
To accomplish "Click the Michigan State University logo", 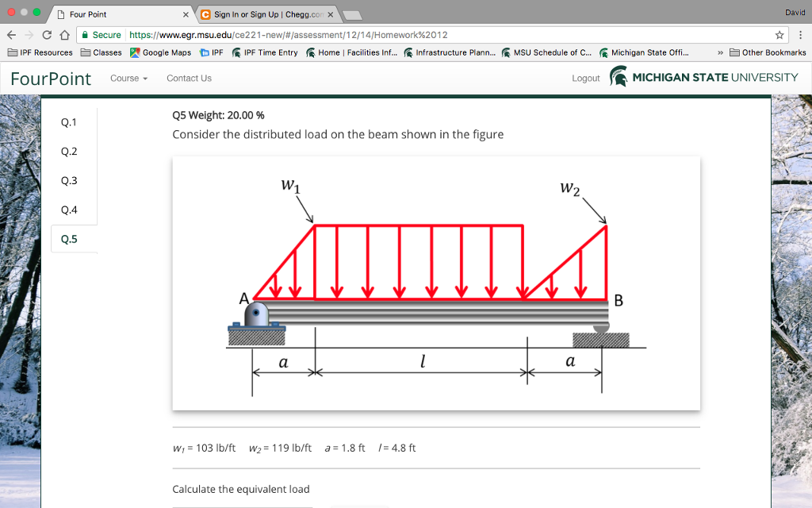I will click(x=704, y=77).
